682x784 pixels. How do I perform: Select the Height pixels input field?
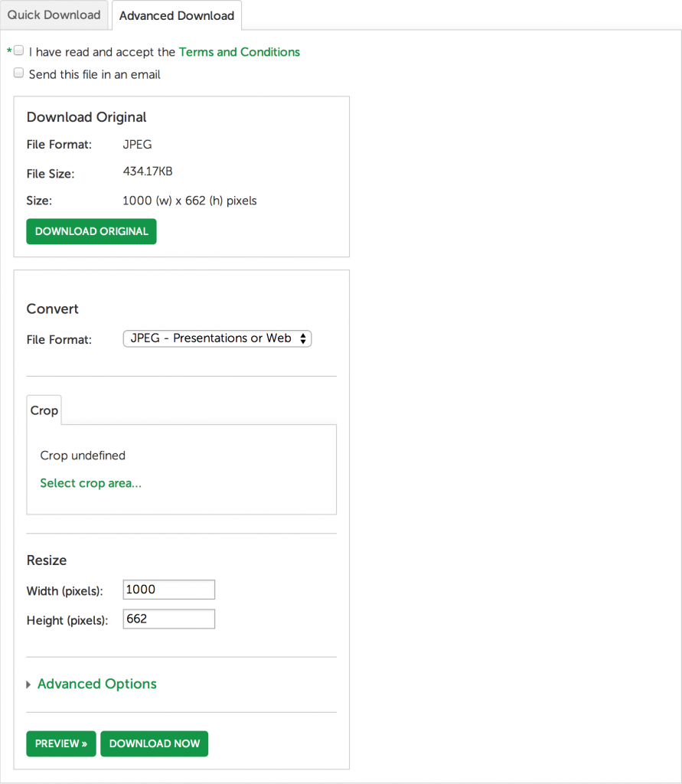point(168,619)
